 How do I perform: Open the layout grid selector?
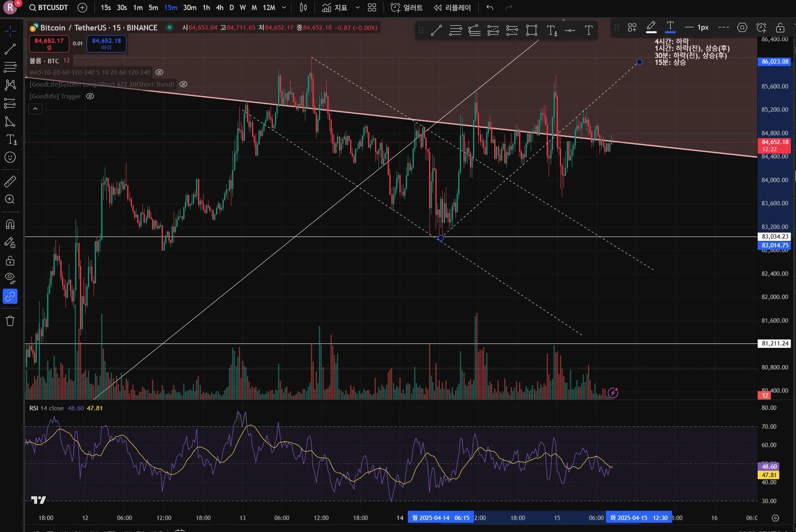point(372,7)
